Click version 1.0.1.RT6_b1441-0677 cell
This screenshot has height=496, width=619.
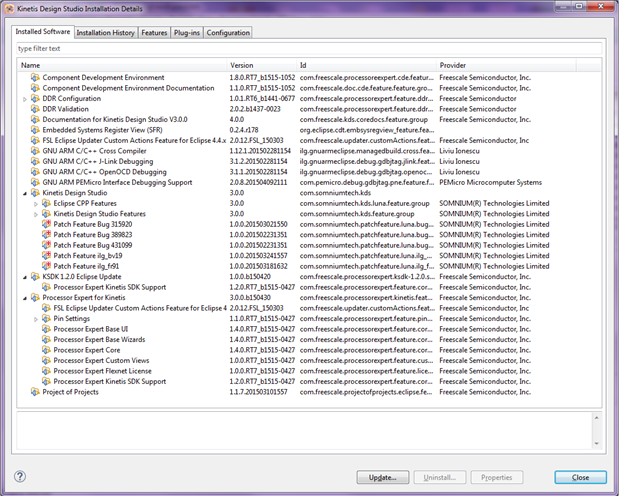pos(262,98)
